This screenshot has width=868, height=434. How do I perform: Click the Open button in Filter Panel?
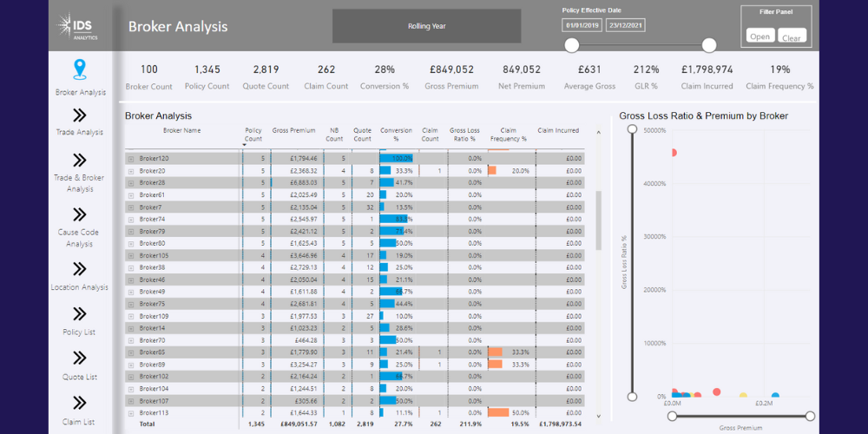(759, 36)
